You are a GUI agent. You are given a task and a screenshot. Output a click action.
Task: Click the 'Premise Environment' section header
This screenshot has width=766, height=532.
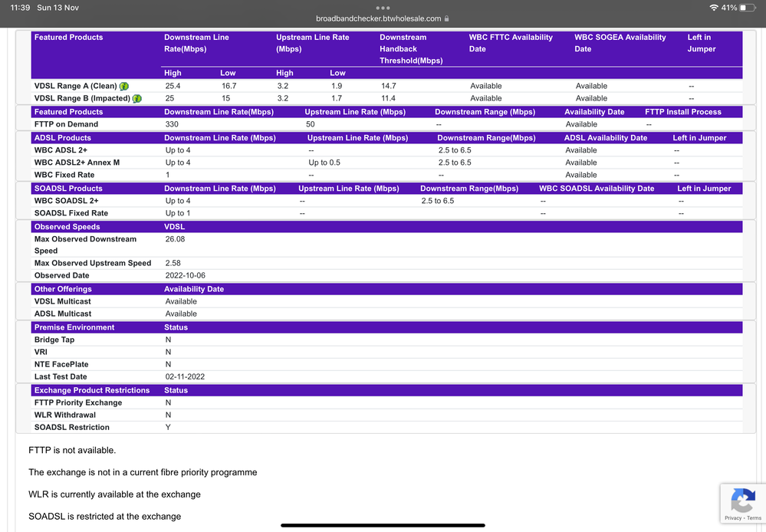pyautogui.click(x=74, y=327)
